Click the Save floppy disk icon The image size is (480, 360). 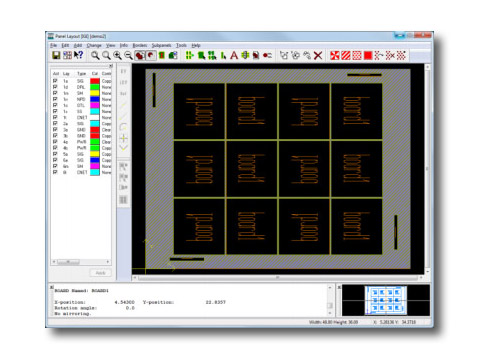point(56,55)
